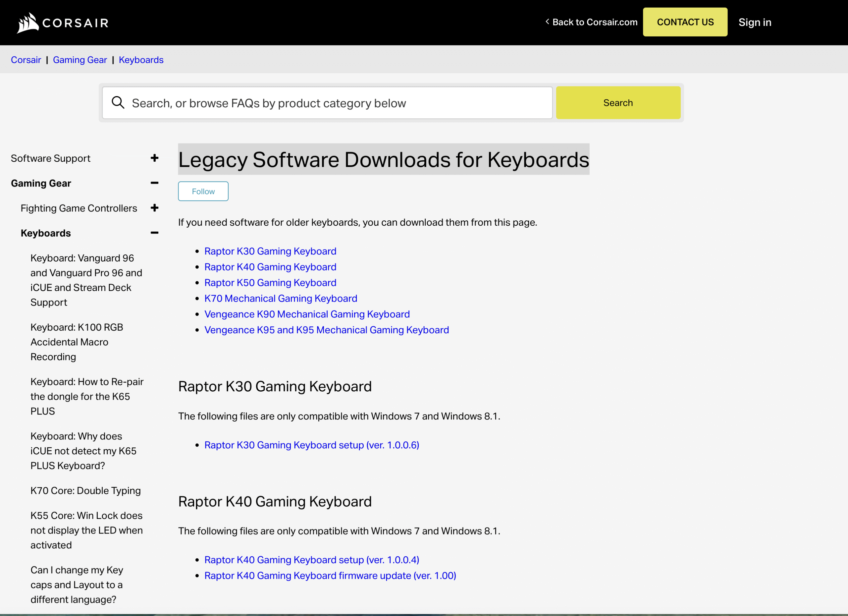Expand Fighting Game Controllers category

pyautogui.click(x=154, y=208)
